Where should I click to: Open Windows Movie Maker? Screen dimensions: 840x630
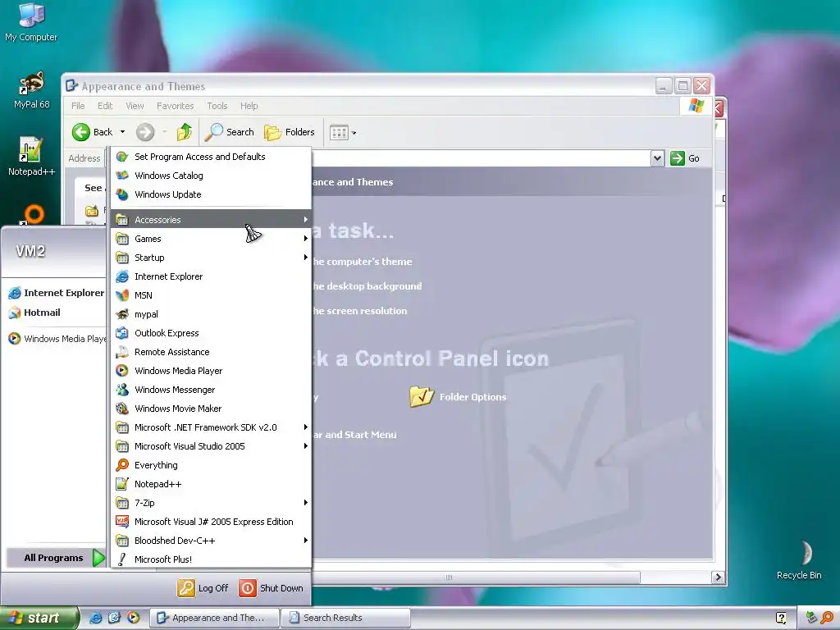coord(211,409)
